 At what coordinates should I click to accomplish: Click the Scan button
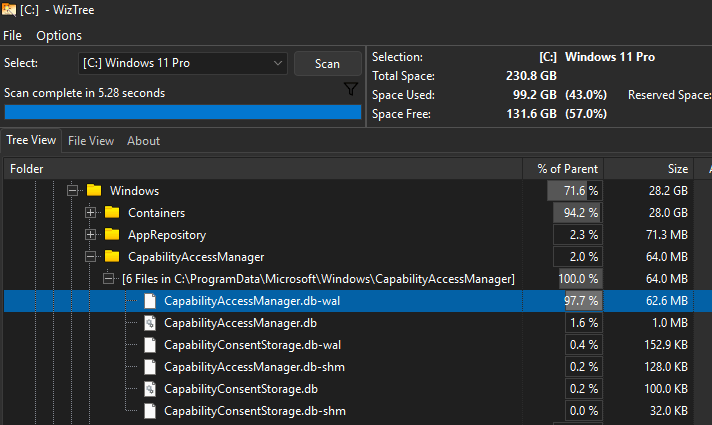[327, 64]
